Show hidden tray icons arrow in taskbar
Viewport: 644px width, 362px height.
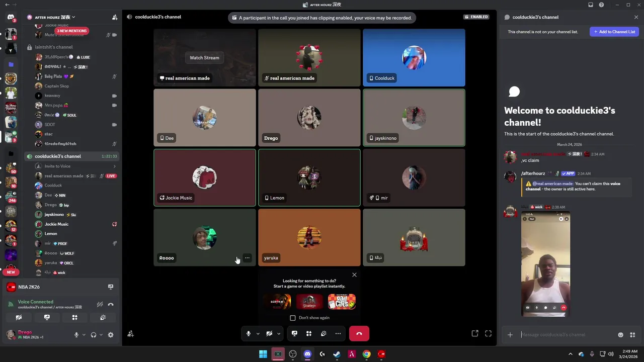coord(570,354)
